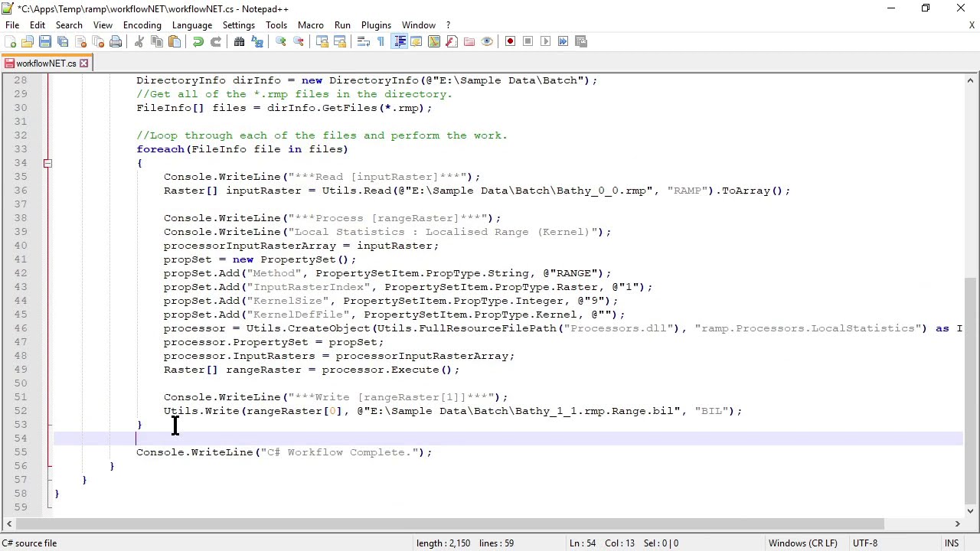Click Windows (CR LF) in status bar
This screenshot has width=980, height=551.
(802, 543)
